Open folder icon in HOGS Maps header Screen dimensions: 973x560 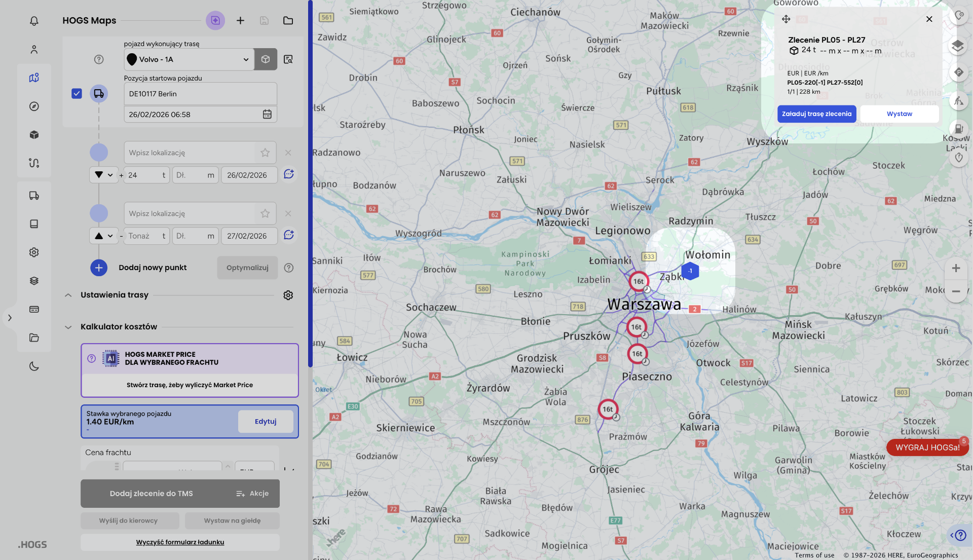288,20
